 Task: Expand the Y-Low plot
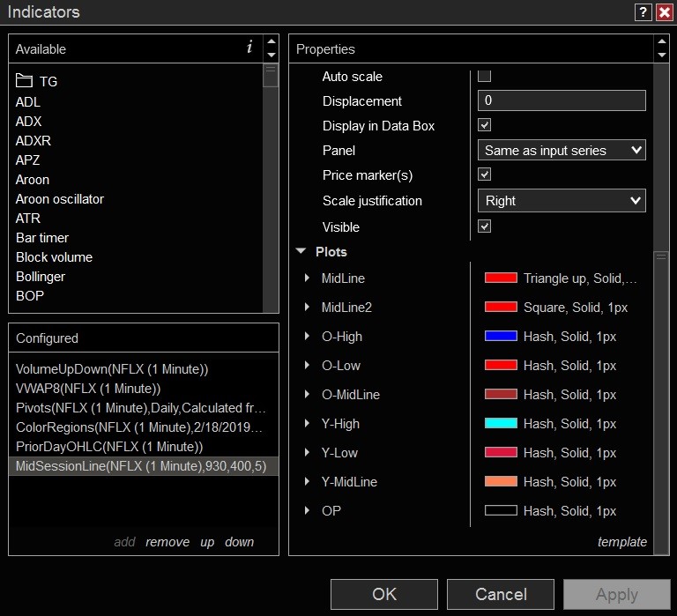(x=307, y=452)
